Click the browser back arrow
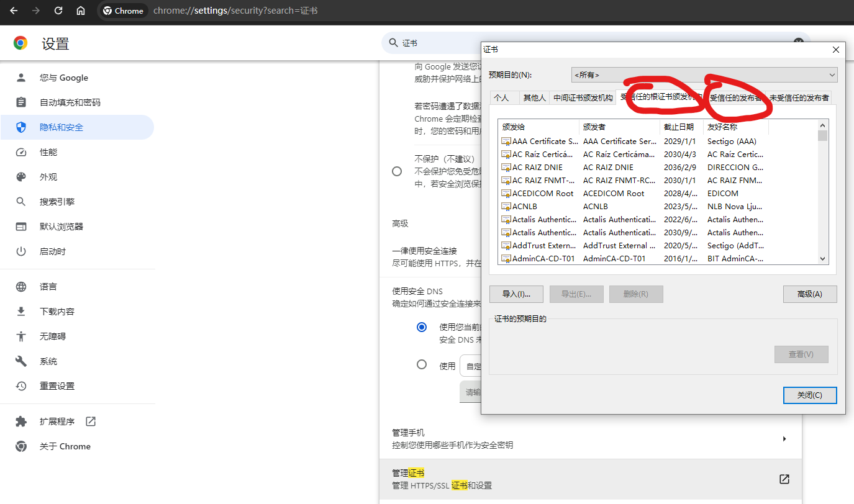This screenshot has height=504, width=854. coord(14,11)
